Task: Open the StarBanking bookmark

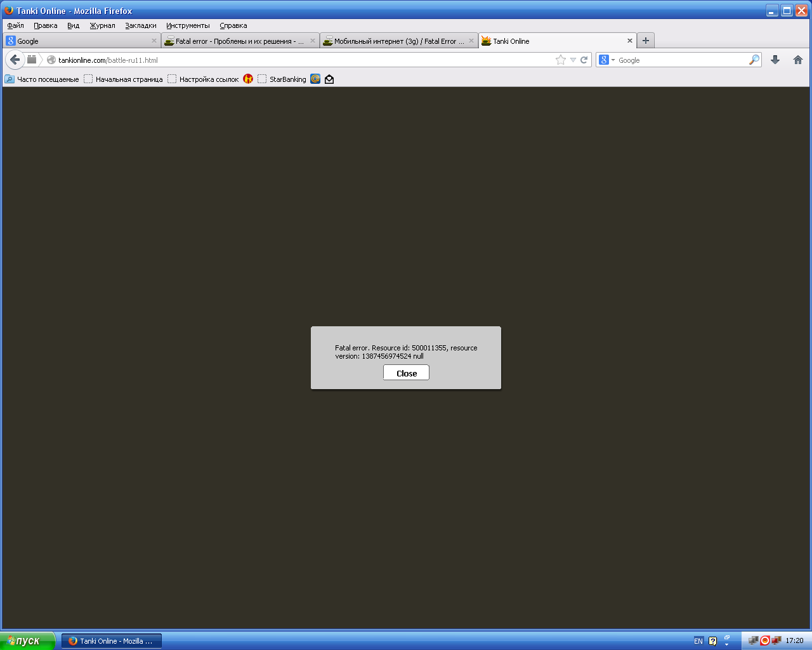Action: (282, 79)
